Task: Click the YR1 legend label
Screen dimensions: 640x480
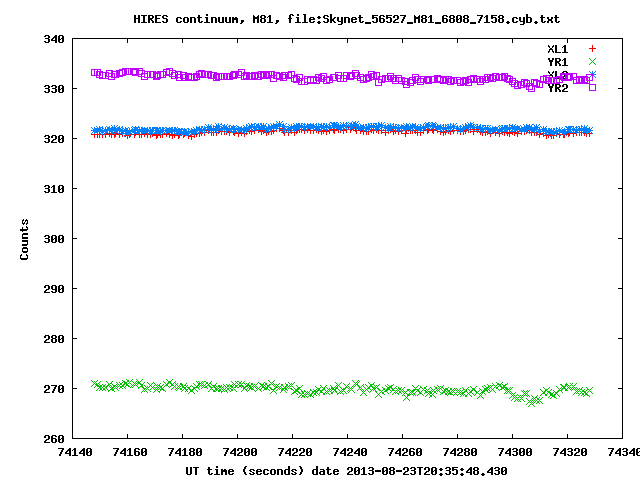Action: tap(558, 62)
